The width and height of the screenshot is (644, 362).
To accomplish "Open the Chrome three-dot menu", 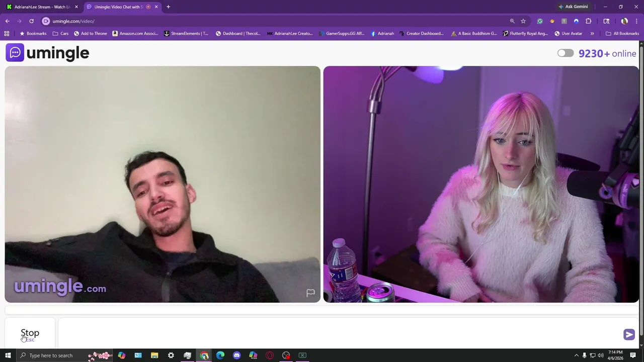I will coord(636,21).
